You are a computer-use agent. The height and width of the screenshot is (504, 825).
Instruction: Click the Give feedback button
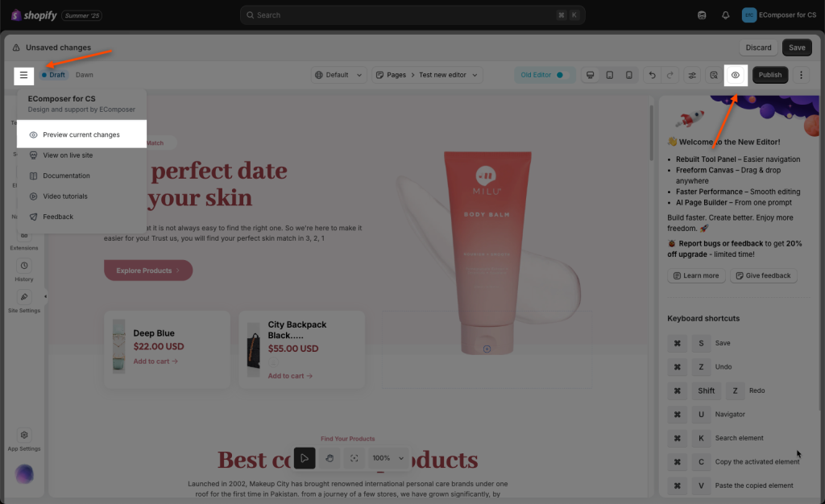click(x=763, y=276)
